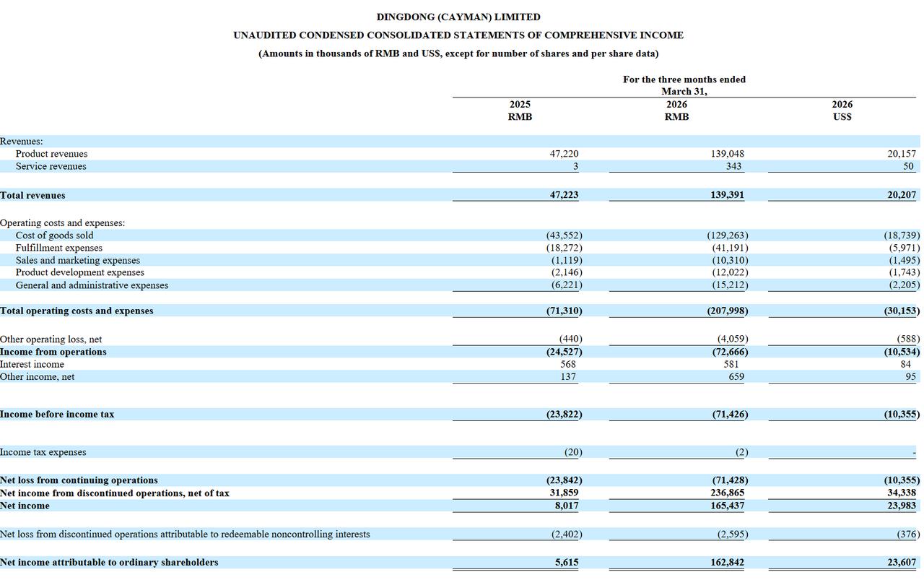
Task: Click the "Service revenues" row label
Action: pos(51,166)
